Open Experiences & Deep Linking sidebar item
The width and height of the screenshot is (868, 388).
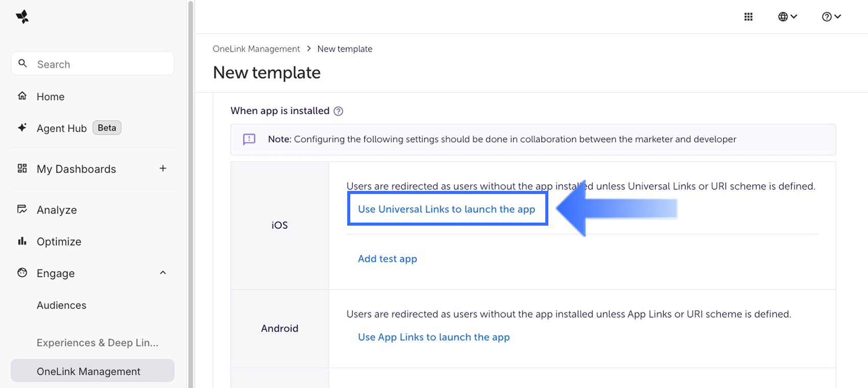point(97,343)
